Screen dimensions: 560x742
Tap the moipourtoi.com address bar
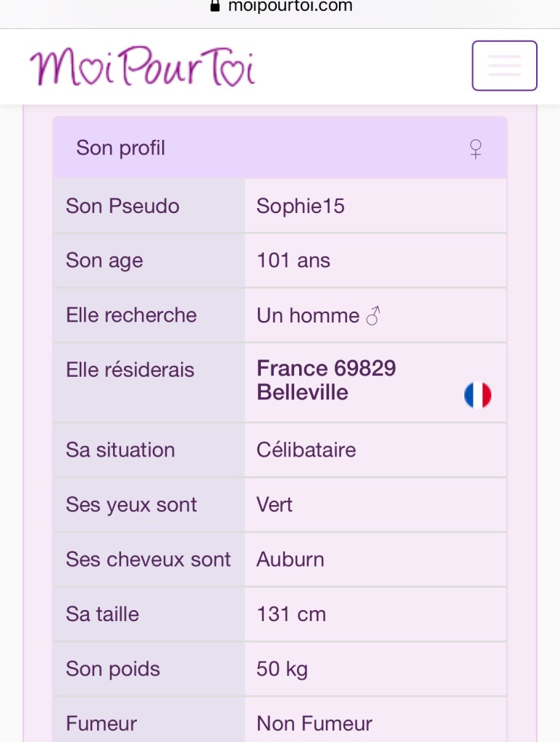[x=290, y=7]
